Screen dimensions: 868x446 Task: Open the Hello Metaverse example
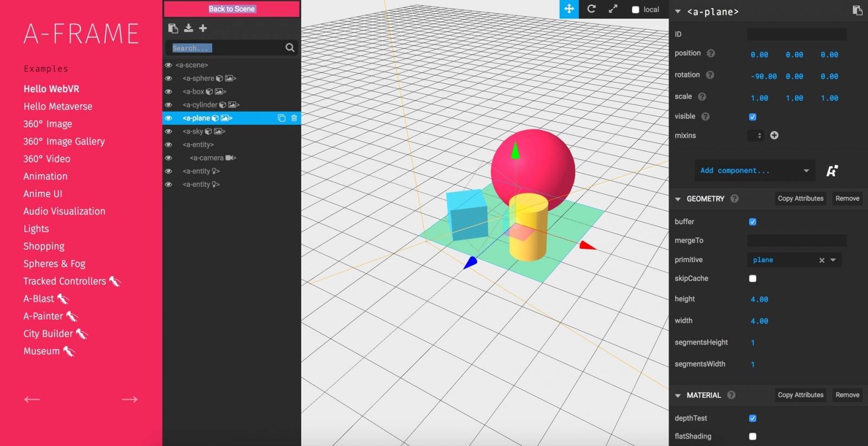pyautogui.click(x=58, y=107)
